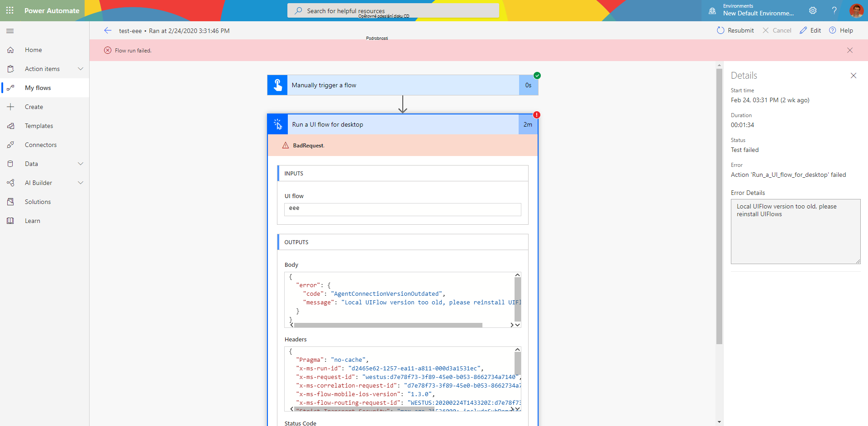Click the AI Builder icon
Viewport: 868px width, 426px height.
10,183
